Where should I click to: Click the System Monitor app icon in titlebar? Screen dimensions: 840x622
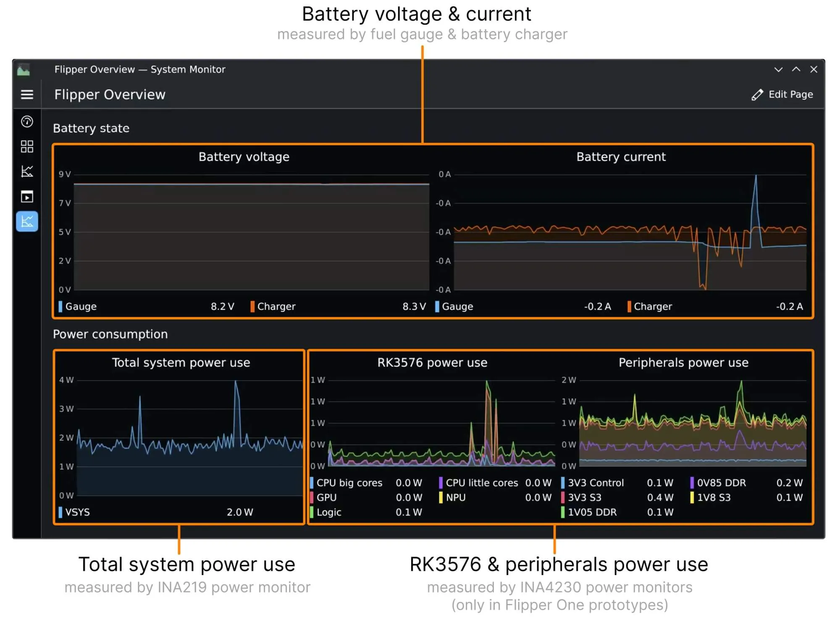click(x=24, y=69)
